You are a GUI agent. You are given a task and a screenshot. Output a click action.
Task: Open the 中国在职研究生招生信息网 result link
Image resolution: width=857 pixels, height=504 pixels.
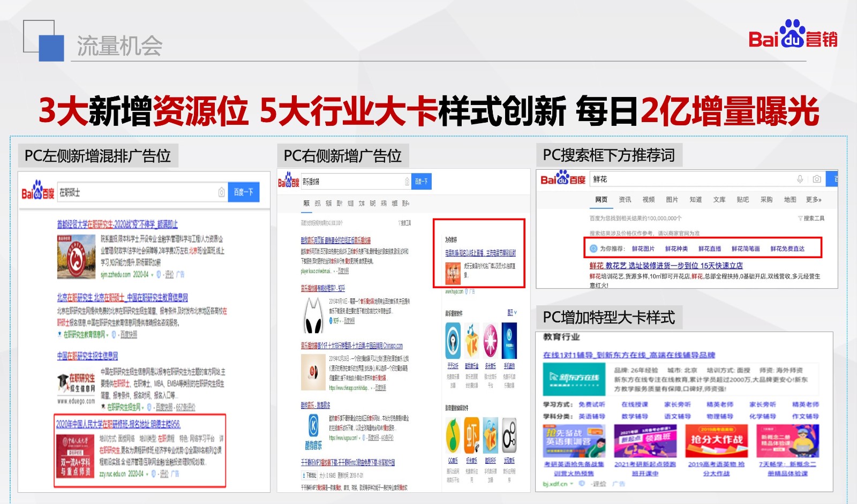tap(87, 356)
